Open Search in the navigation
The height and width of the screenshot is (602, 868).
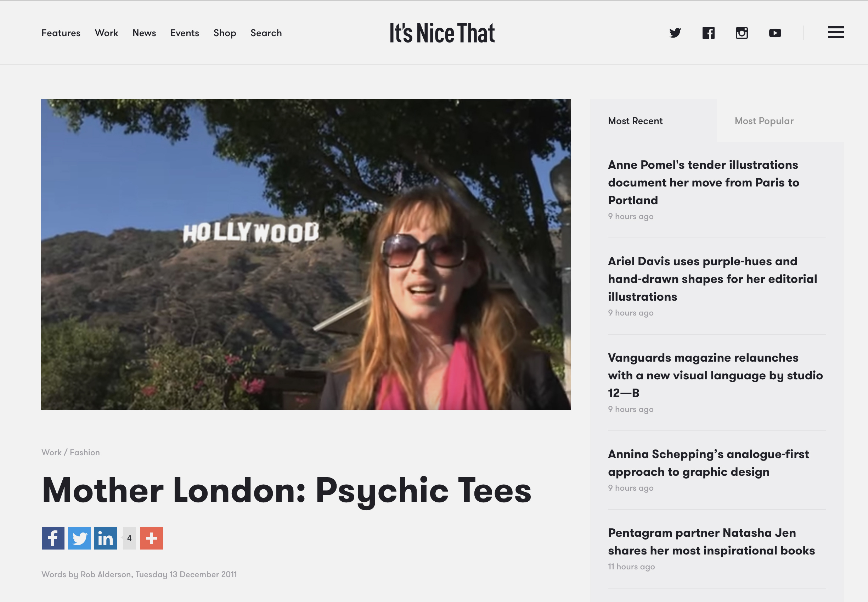(266, 33)
